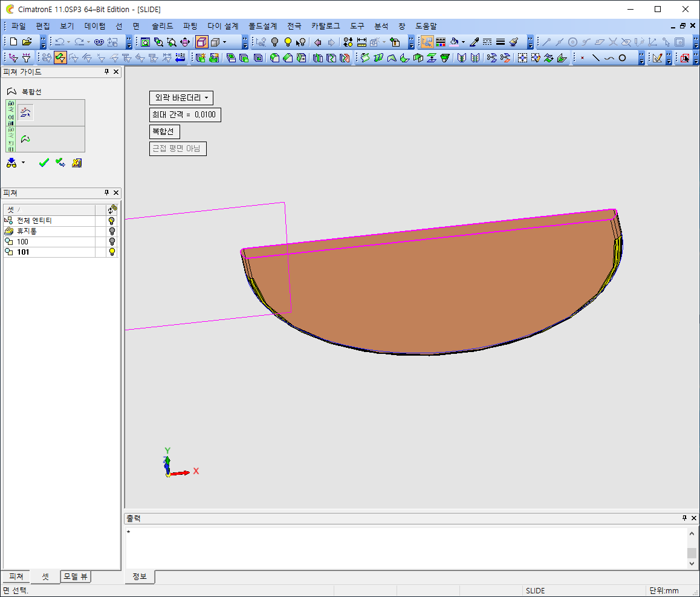
Task: Click the Apply checkmark with blue arrows
Action: pos(60,163)
